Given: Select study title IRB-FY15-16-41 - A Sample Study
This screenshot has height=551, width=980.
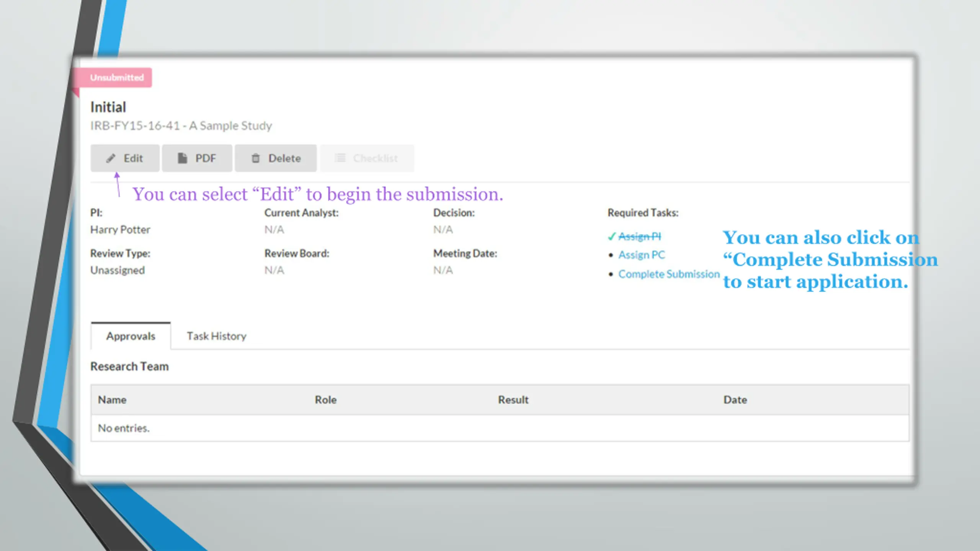Looking at the screenshot, I should tap(181, 126).
